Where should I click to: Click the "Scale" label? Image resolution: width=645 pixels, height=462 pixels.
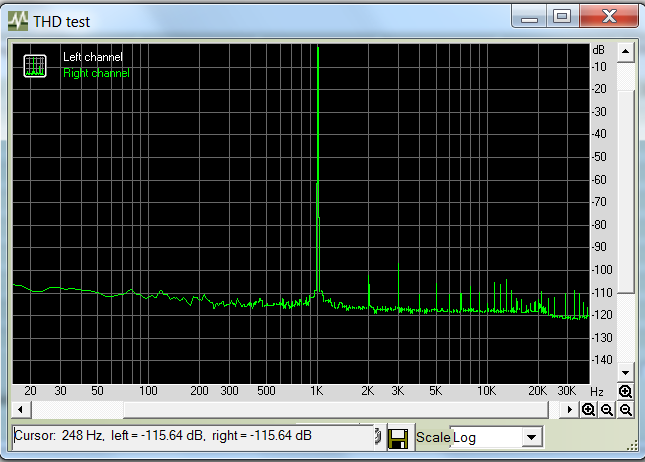(433, 437)
